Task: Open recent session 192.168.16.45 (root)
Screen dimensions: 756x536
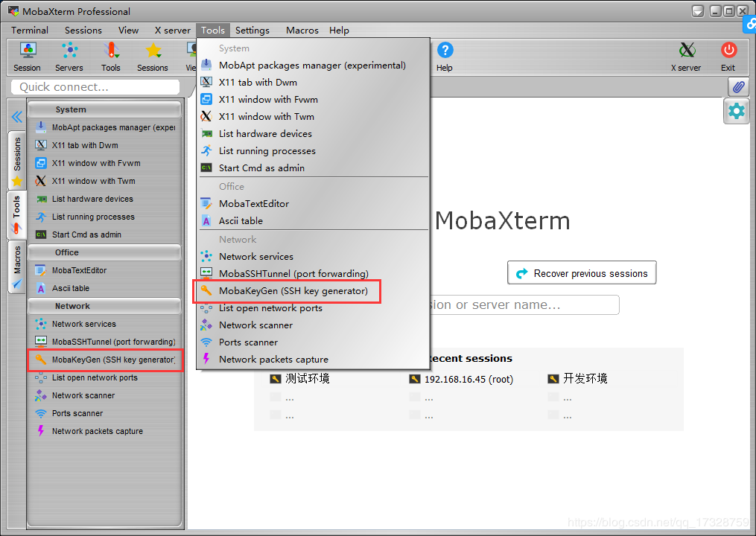Action: [461, 380]
